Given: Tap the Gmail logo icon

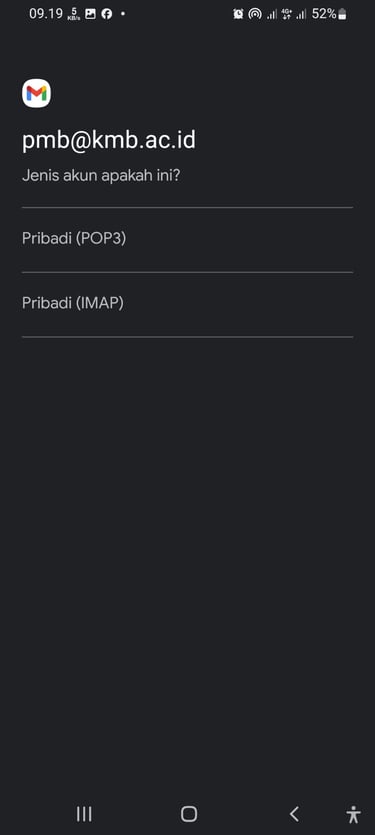Looking at the screenshot, I should 36,93.
